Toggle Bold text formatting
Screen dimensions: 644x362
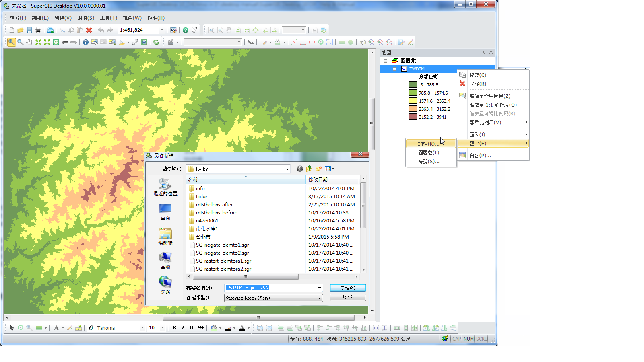point(174,328)
